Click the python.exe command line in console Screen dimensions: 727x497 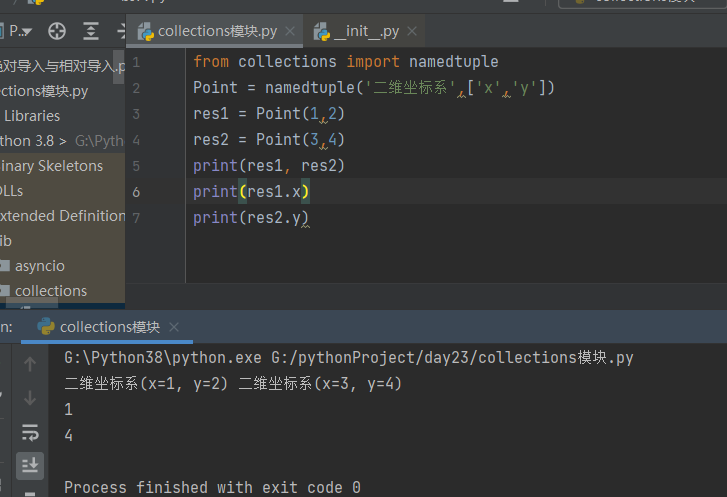point(349,357)
